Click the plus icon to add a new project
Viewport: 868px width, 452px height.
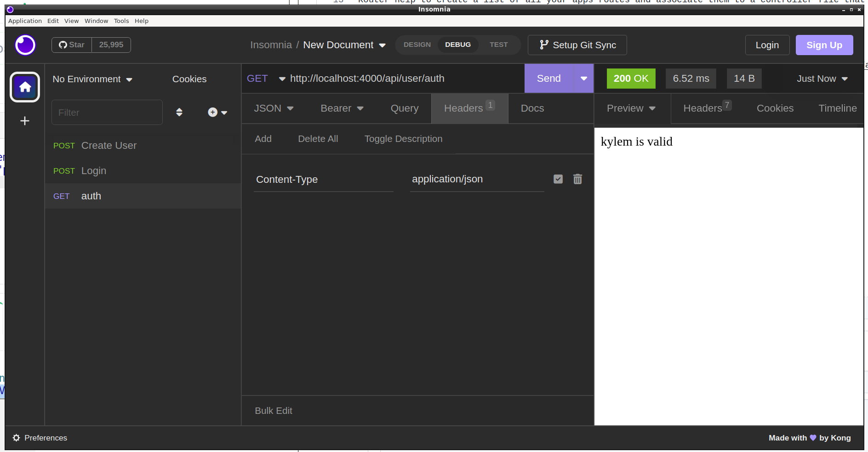pyautogui.click(x=24, y=121)
